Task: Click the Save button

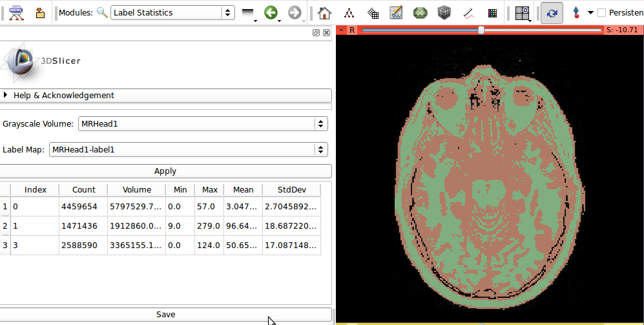Action: pyautogui.click(x=165, y=314)
